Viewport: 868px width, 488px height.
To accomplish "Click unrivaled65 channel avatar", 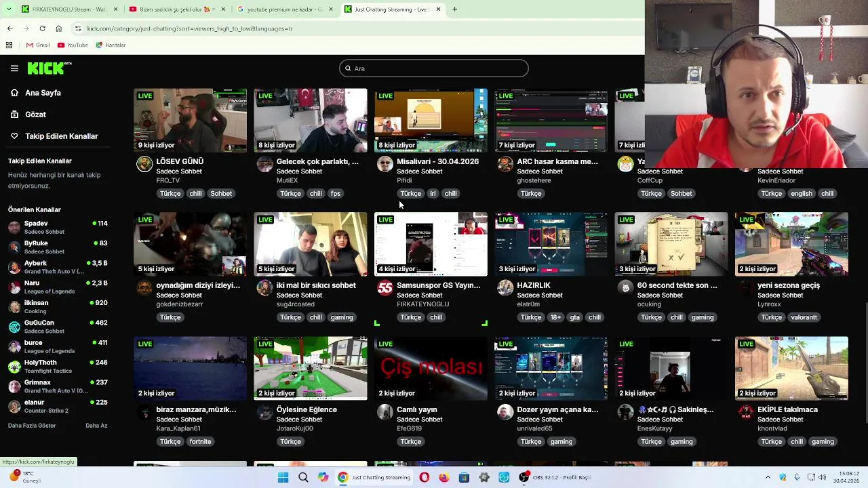I will 505,412.
